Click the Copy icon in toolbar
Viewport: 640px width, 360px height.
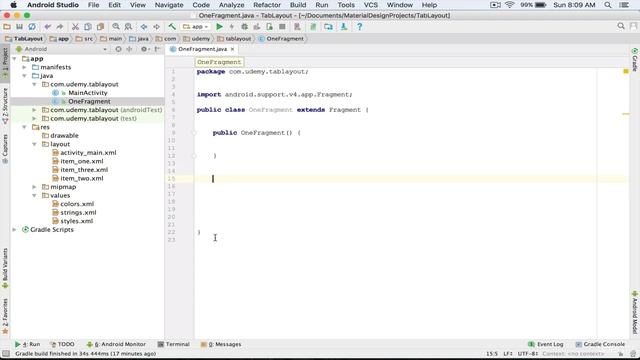coord(88,27)
